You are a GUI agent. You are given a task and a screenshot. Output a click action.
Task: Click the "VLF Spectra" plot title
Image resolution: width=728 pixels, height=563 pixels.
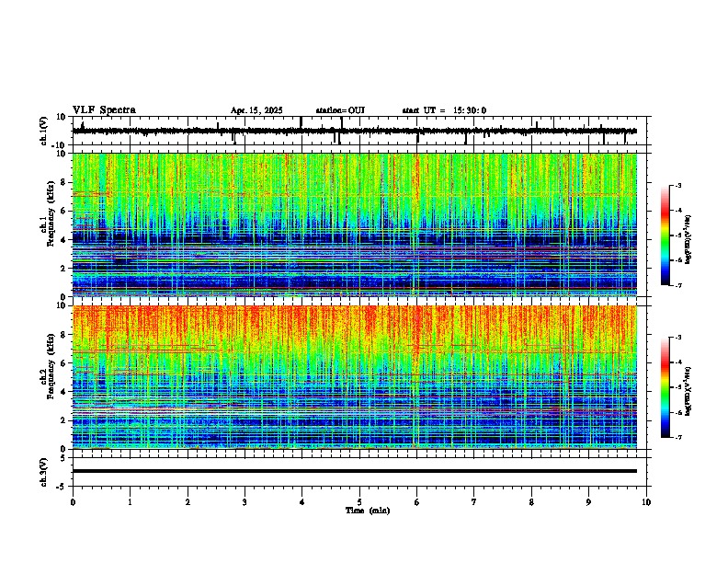pos(104,110)
